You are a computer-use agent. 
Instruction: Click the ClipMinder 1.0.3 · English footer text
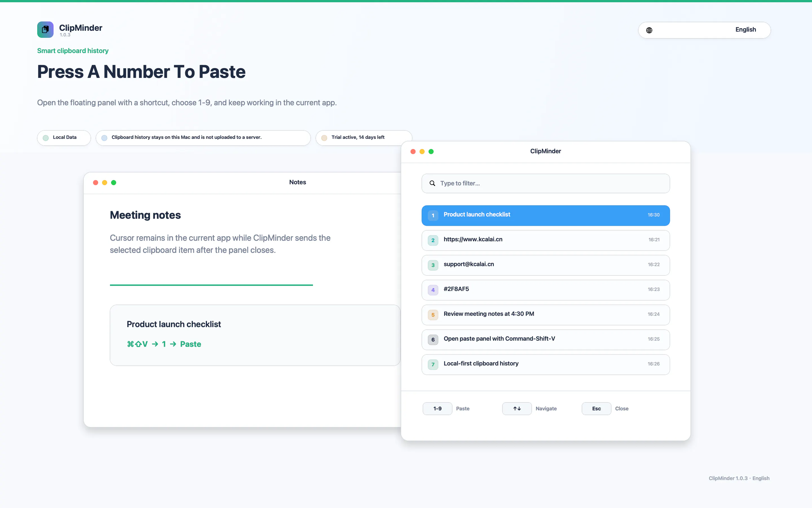pos(739,478)
